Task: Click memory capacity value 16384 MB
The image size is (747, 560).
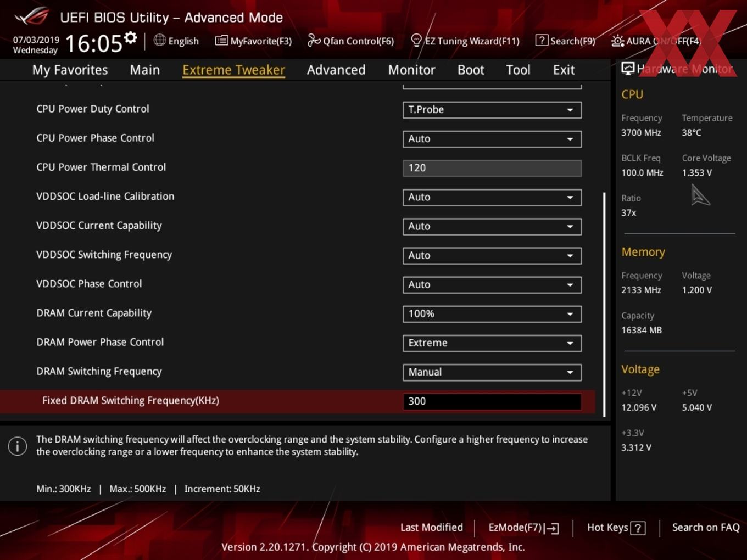Action: pyautogui.click(x=642, y=330)
